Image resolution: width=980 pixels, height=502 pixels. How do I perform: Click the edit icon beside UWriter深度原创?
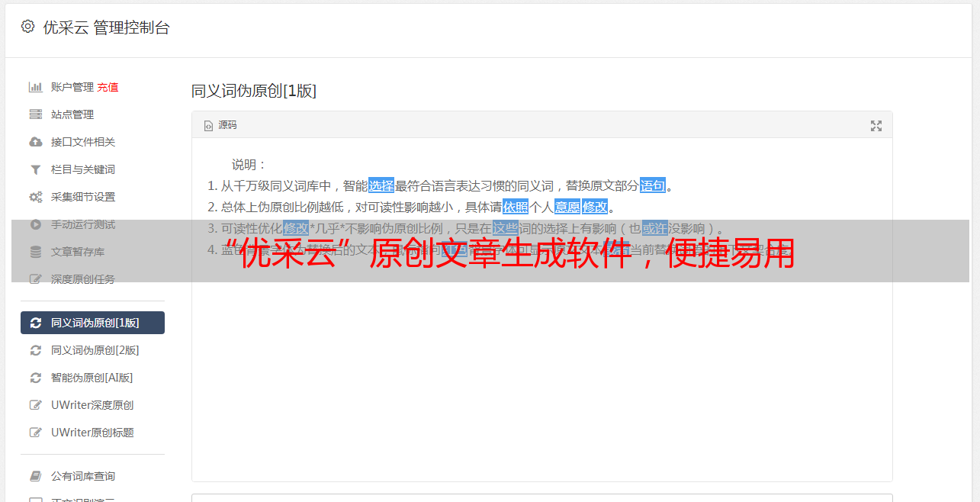[35, 405]
